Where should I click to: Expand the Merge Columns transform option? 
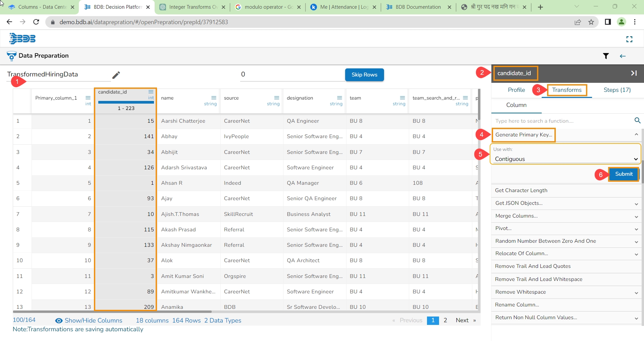point(636,216)
